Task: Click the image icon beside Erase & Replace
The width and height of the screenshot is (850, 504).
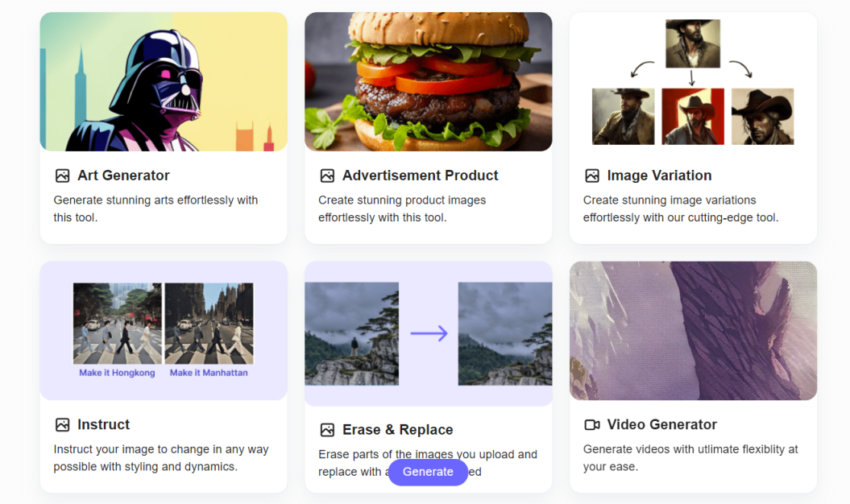Action: (x=327, y=430)
